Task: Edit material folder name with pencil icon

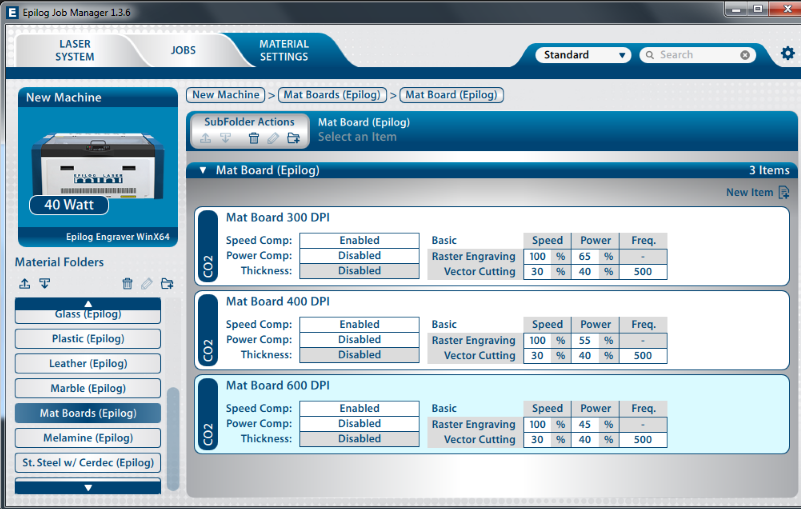Action: (x=147, y=283)
